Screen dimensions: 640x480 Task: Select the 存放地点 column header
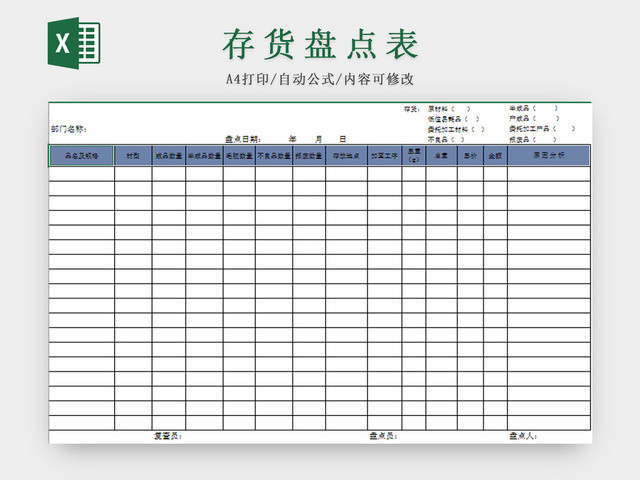tap(346, 156)
